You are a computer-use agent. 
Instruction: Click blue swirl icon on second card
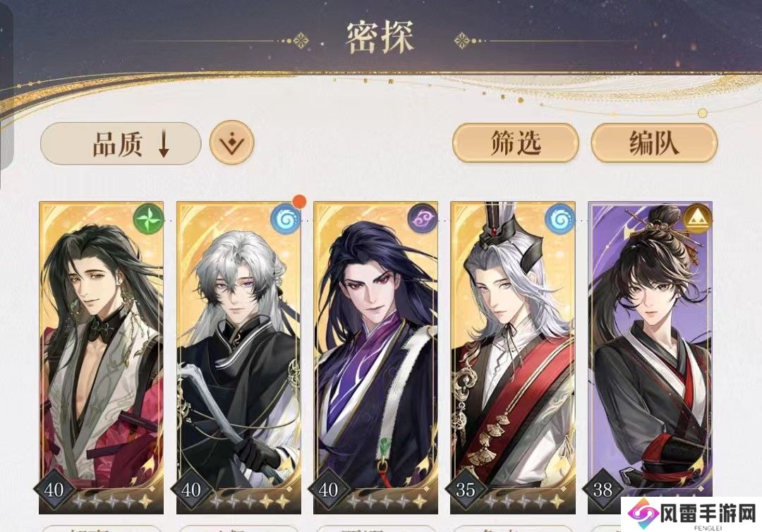(285, 219)
